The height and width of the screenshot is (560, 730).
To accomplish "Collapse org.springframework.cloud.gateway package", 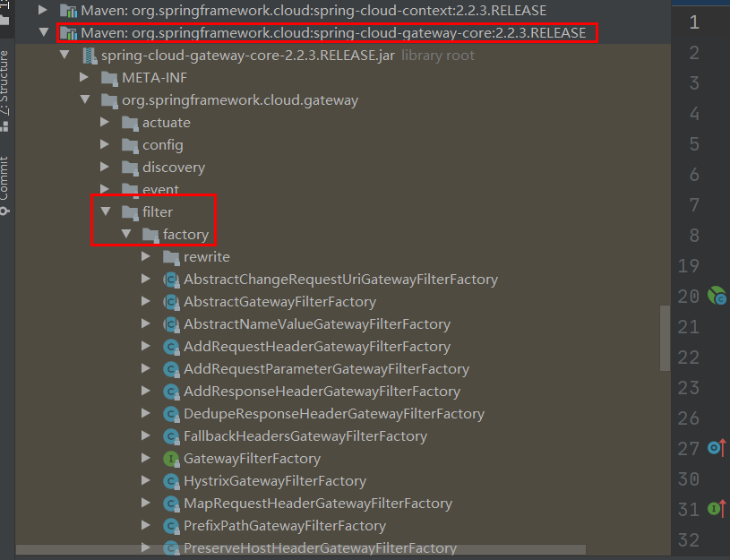I will [85, 99].
